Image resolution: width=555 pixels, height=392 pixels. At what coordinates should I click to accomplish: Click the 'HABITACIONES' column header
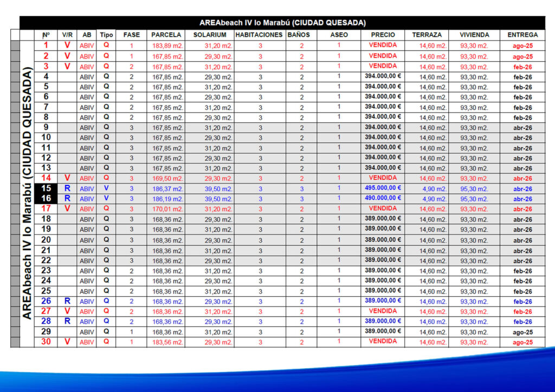tap(259, 35)
